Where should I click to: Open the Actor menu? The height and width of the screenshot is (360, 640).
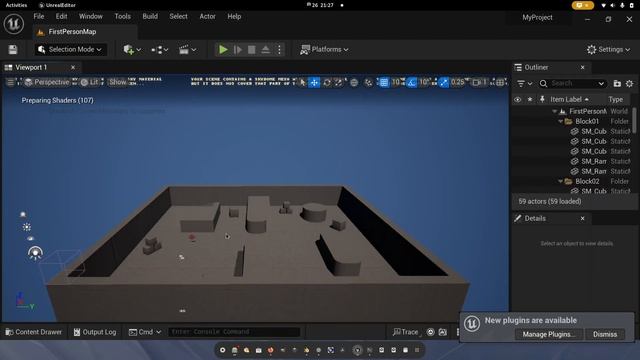click(x=207, y=16)
